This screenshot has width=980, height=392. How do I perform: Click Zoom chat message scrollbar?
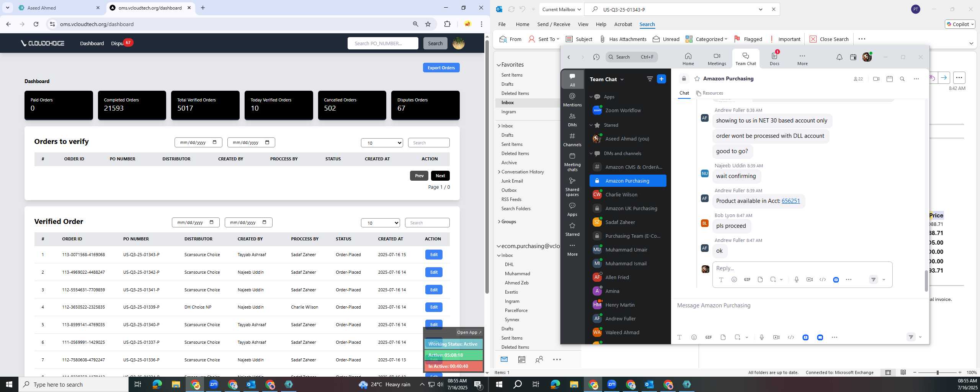coord(926,281)
